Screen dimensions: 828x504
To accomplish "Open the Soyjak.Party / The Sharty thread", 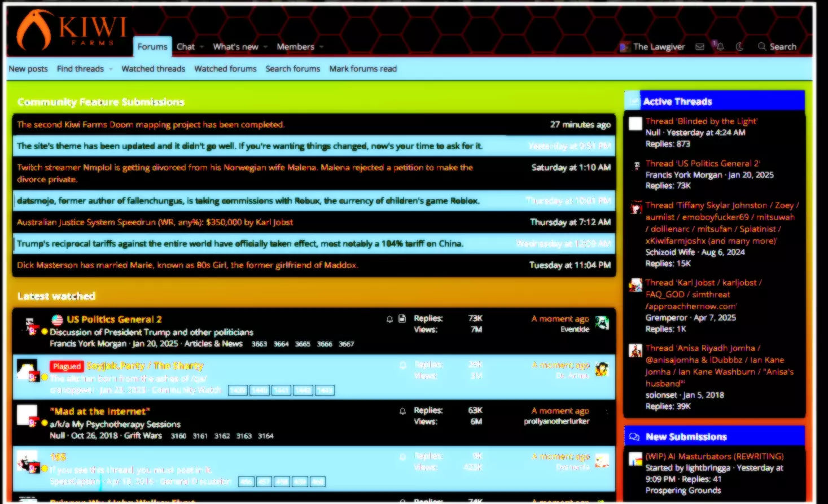I will 145,366.
